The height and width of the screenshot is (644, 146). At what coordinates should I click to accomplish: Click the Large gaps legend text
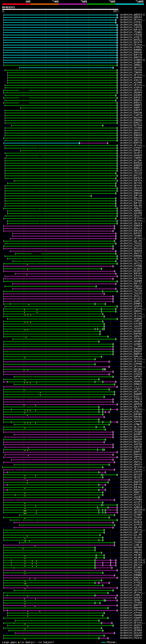pyautogui.click(x=28, y=642)
